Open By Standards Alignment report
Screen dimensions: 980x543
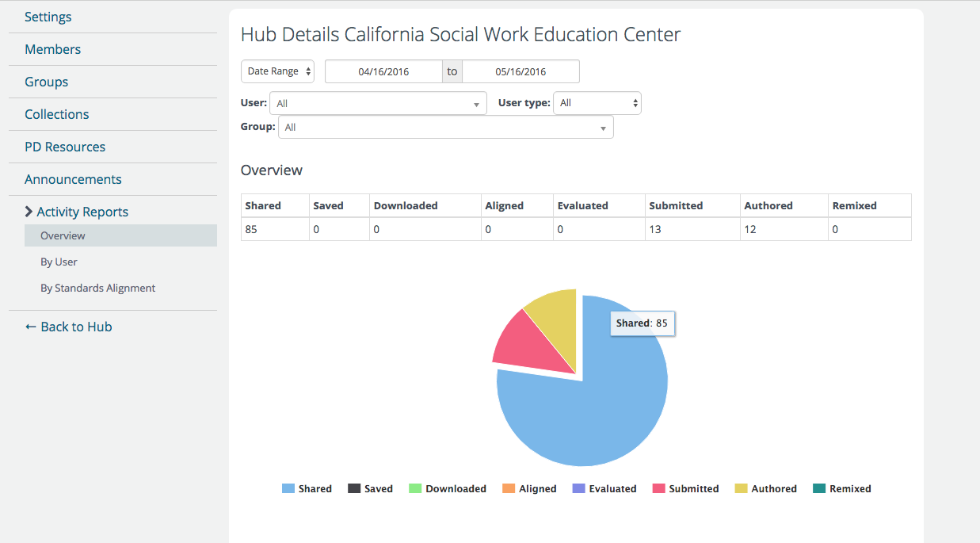[98, 288]
